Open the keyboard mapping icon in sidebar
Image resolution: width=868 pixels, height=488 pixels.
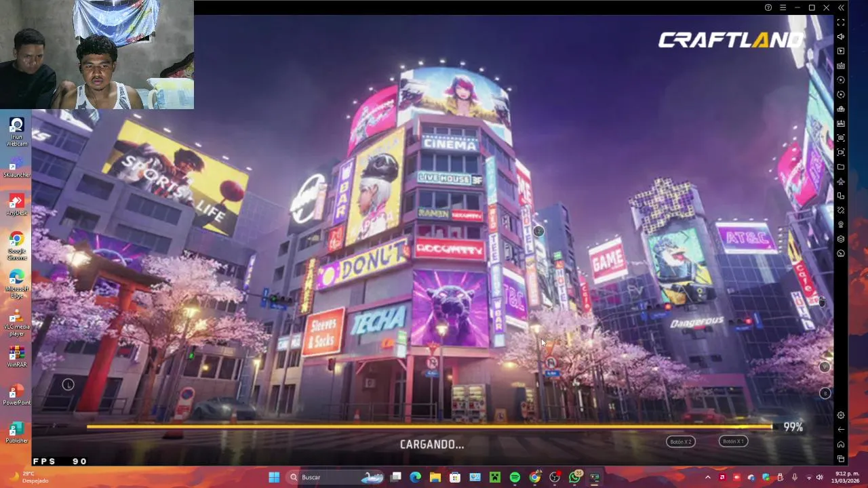click(841, 66)
